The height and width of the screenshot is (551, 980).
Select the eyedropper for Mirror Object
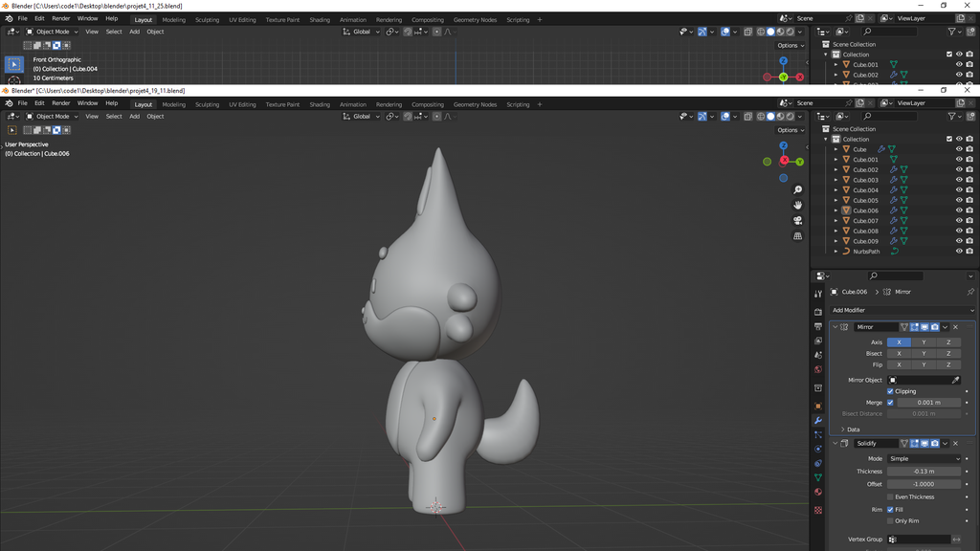click(x=955, y=380)
